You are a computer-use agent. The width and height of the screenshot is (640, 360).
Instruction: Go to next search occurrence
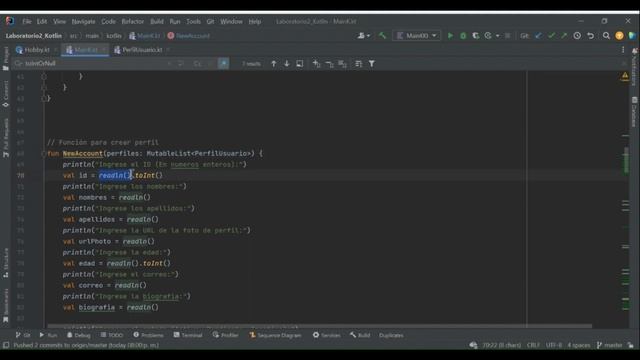(287, 64)
